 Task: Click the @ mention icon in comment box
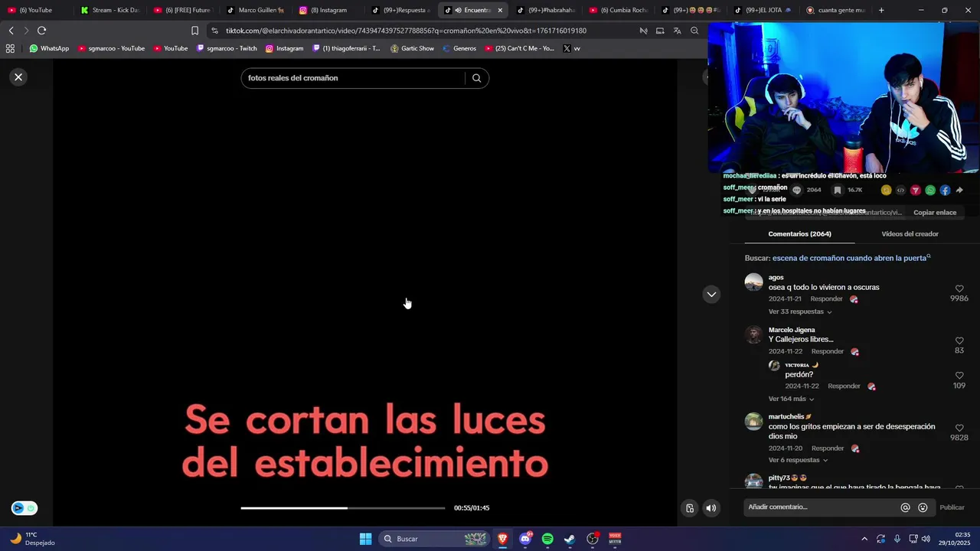(905, 507)
